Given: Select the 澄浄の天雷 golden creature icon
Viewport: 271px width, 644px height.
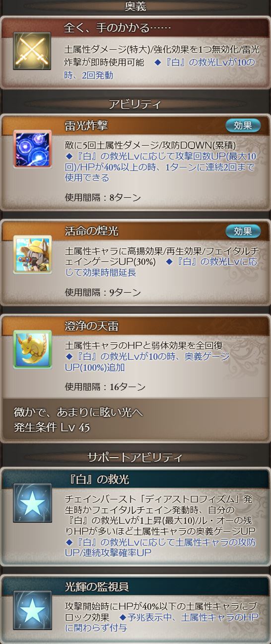Looking at the screenshot, I should pyautogui.click(x=32, y=349).
